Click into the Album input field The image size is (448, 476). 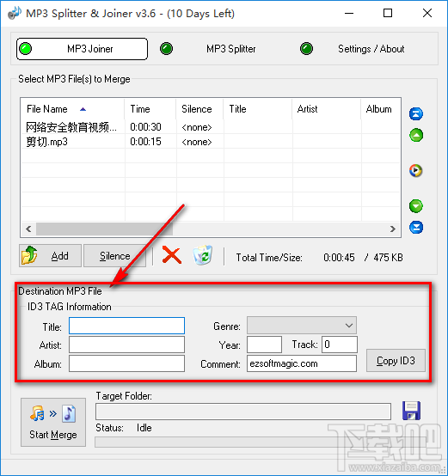(126, 363)
